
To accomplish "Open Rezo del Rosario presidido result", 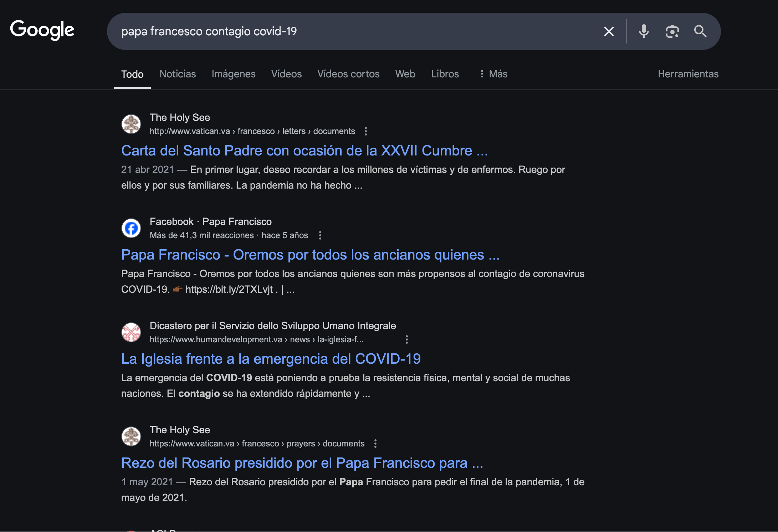I will pyautogui.click(x=302, y=463).
